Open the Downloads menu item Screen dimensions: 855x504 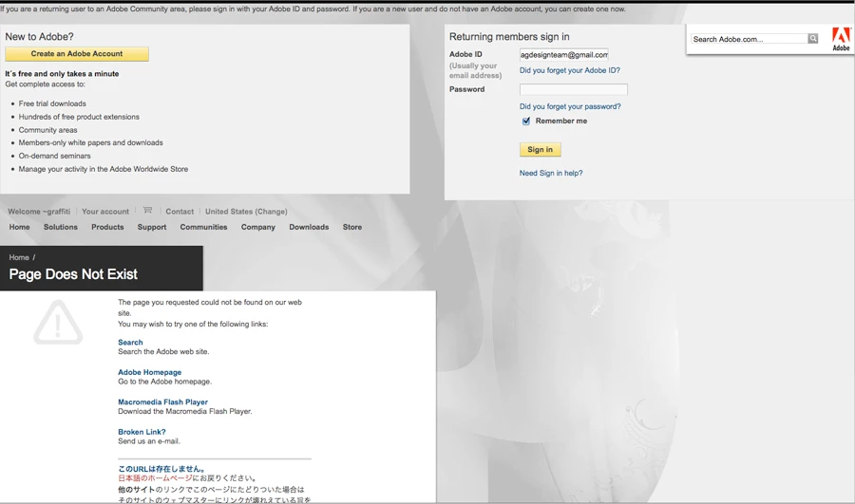309,227
